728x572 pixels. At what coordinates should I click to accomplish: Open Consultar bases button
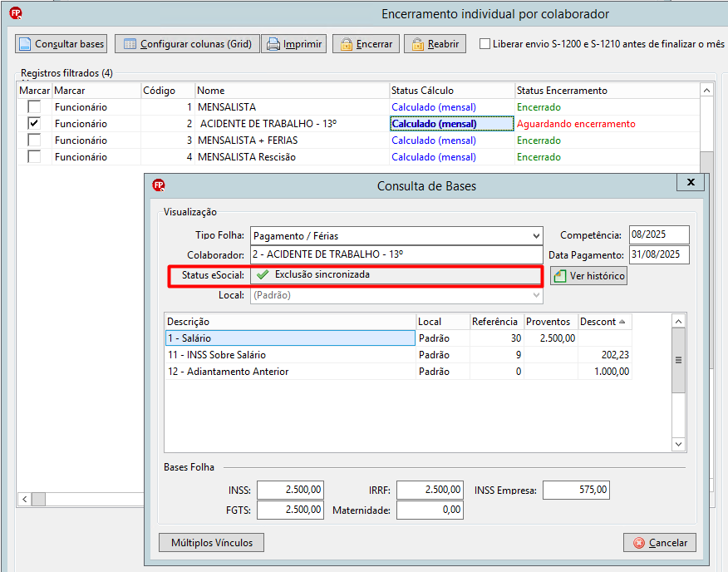click(61, 44)
